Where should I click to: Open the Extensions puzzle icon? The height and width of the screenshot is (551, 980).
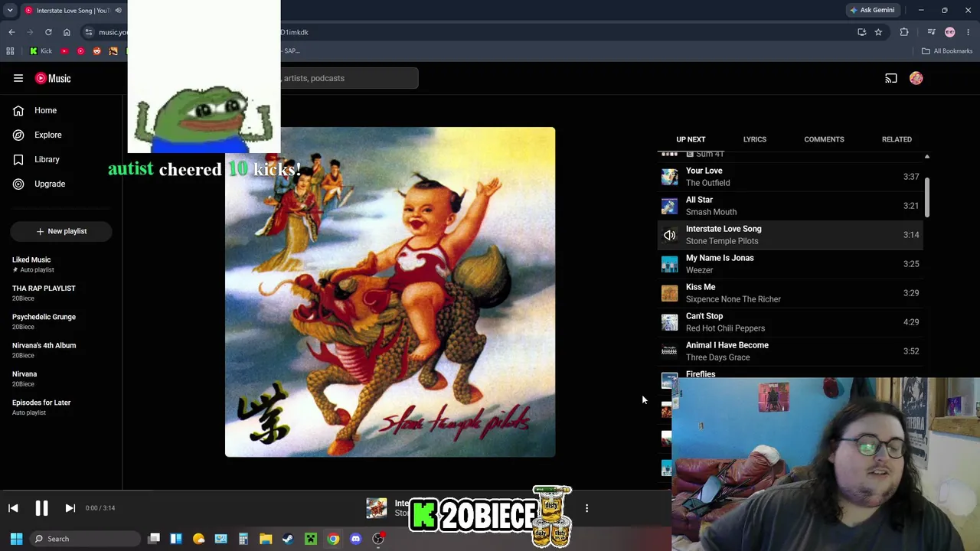click(x=904, y=32)
